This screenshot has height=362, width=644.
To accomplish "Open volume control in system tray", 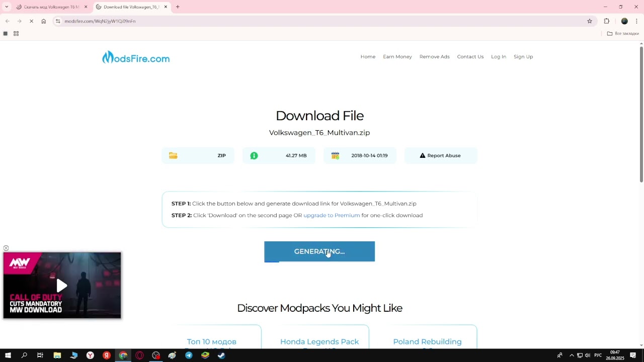I will pyautogui.click(x=587, y=355).
